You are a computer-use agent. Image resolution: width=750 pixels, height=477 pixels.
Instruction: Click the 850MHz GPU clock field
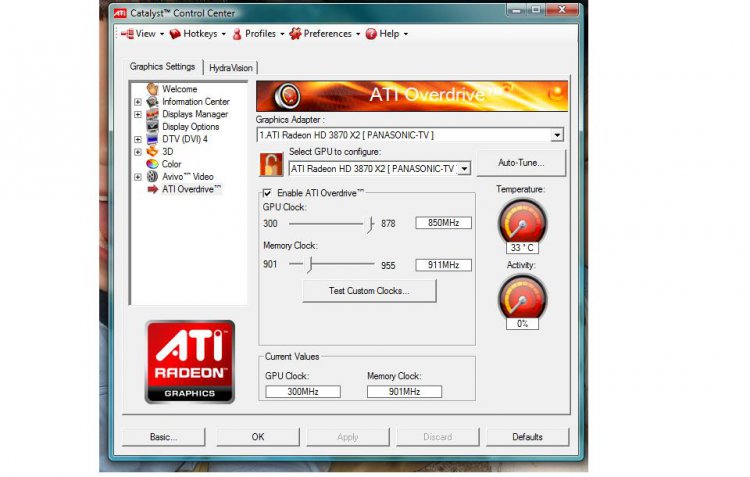click(x=443, y=223)
